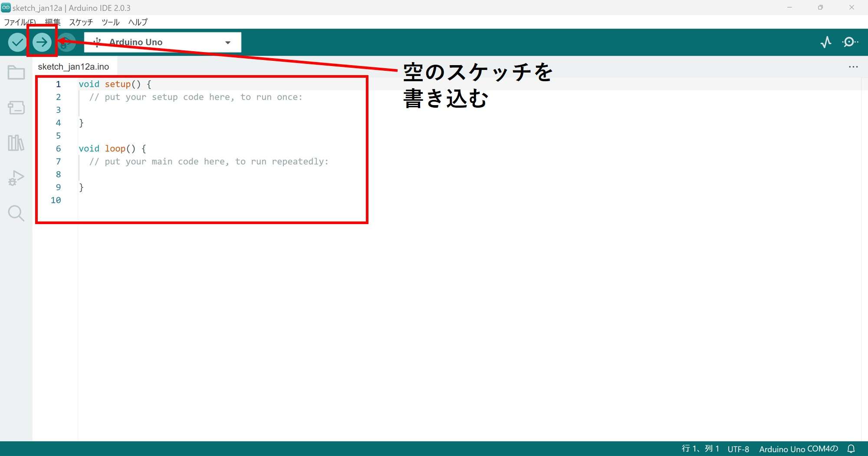868x456 pixels.
Task: Click the main code comment line
Action: click(x=209, y=162)
